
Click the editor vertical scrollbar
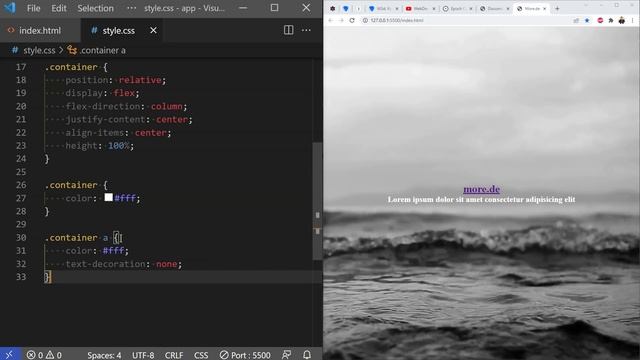coord(317,201)
